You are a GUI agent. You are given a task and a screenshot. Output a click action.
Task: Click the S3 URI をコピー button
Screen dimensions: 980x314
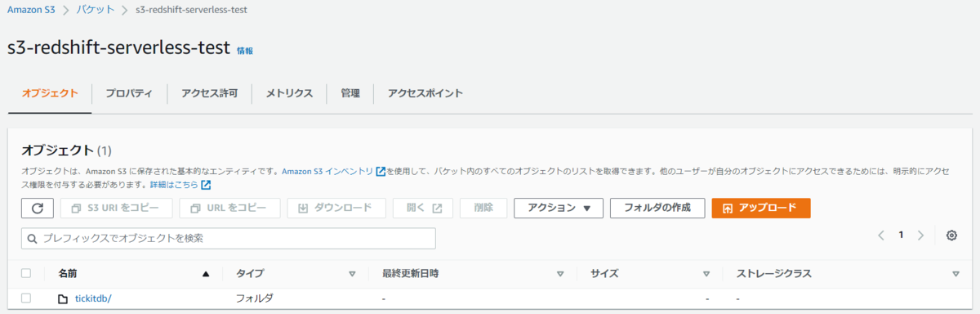point(116,208)
